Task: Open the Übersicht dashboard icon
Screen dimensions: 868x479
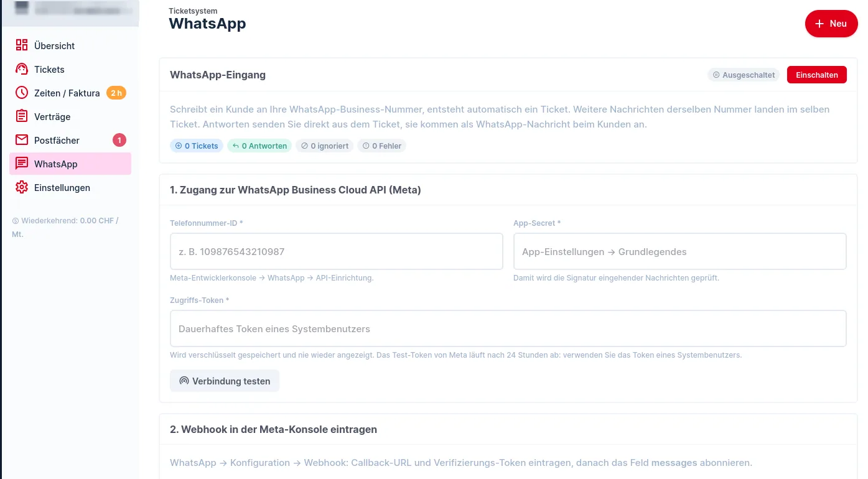Action: (22, 45)
